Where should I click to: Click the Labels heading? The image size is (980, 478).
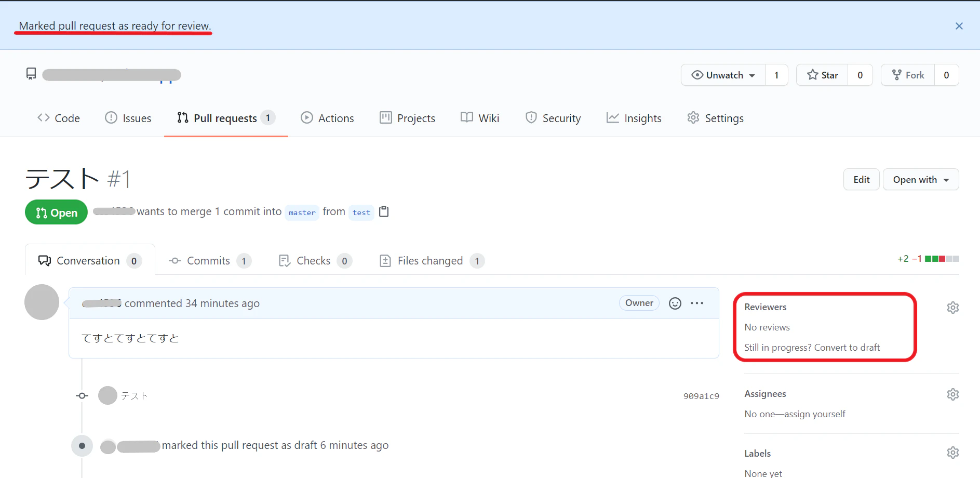(757, 454)
